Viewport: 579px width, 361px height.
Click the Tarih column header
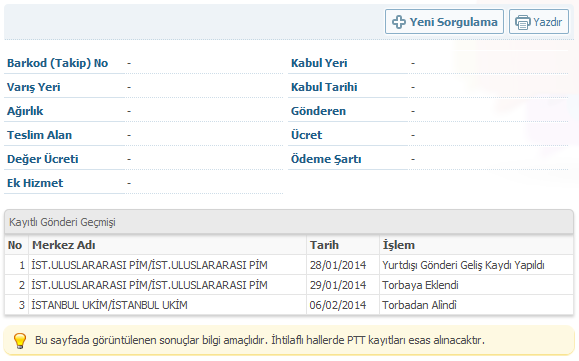[324, 245]
